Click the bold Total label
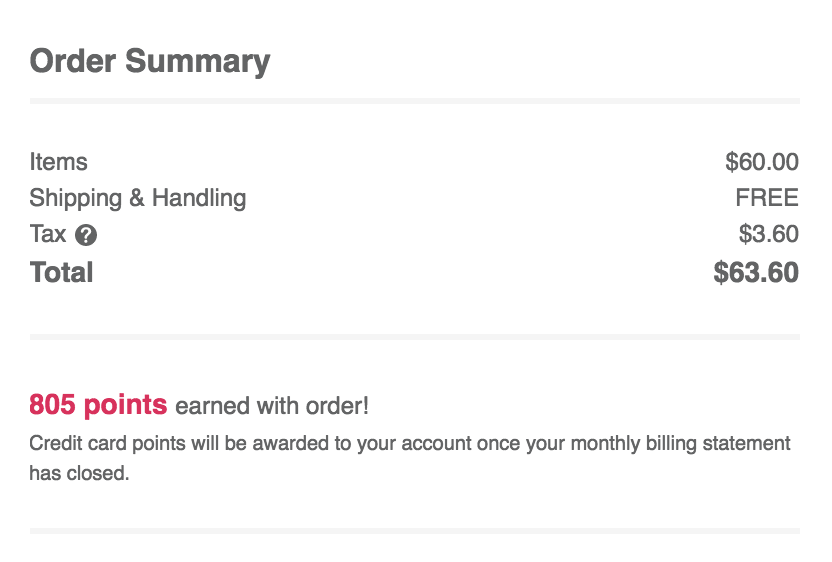Screen dimensions: 832x562 coord(62,272)
